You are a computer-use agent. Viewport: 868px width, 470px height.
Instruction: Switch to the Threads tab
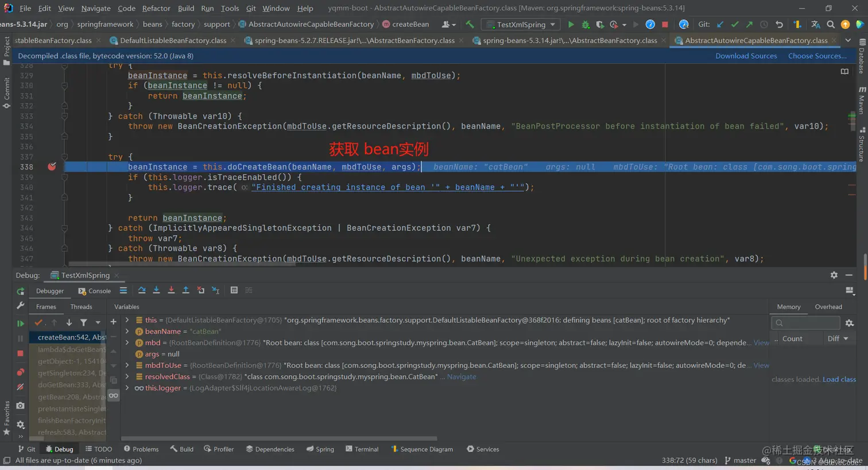81,307
